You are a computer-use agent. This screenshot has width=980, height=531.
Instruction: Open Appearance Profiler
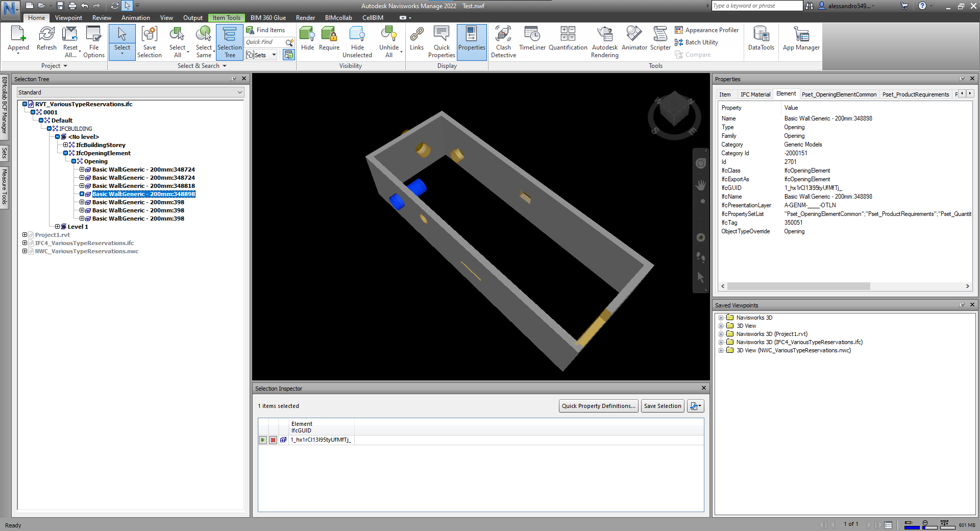tap(707, 30)
